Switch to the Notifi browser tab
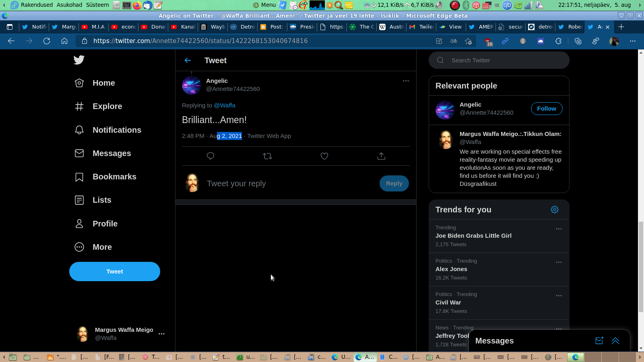This screenshot has width=644, height=362. point(34,27)
